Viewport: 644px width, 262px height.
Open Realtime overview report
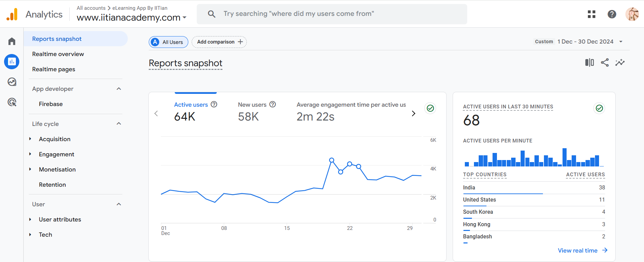coord(58,54)
